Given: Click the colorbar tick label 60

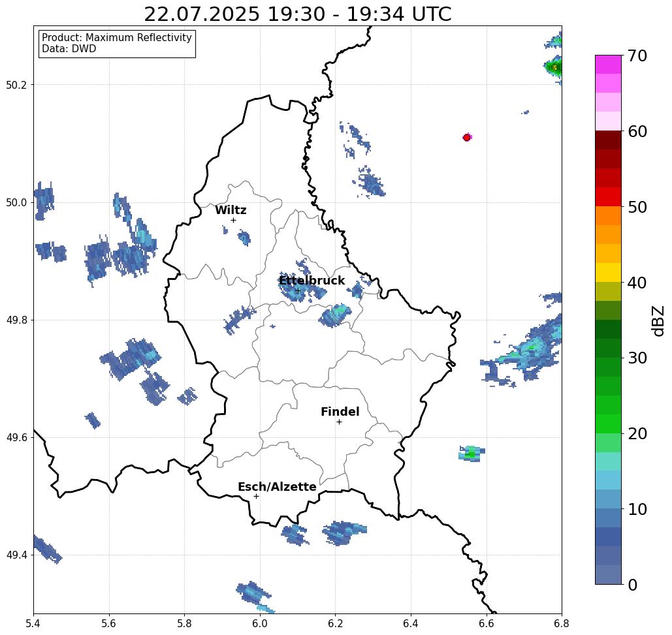Looking at the screenshot, I should click(x=637, y=131).
